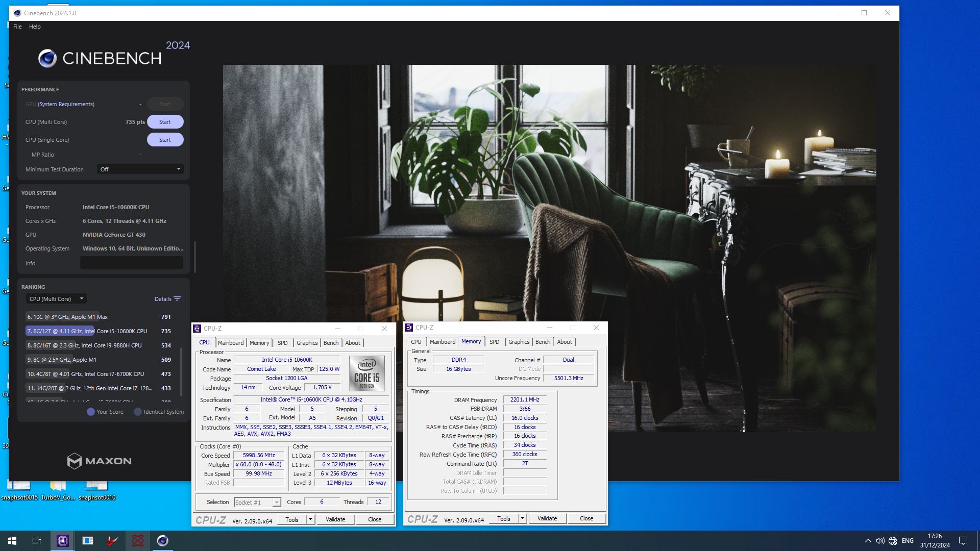Open the Socket #1 selection dropdown
980x551 pixels.
pyautogui.click(x=258, y=503)
